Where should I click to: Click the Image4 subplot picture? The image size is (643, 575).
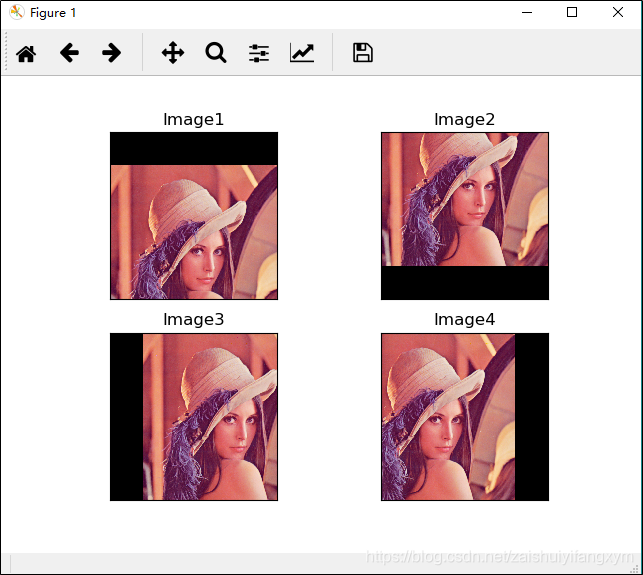point(465,417)
